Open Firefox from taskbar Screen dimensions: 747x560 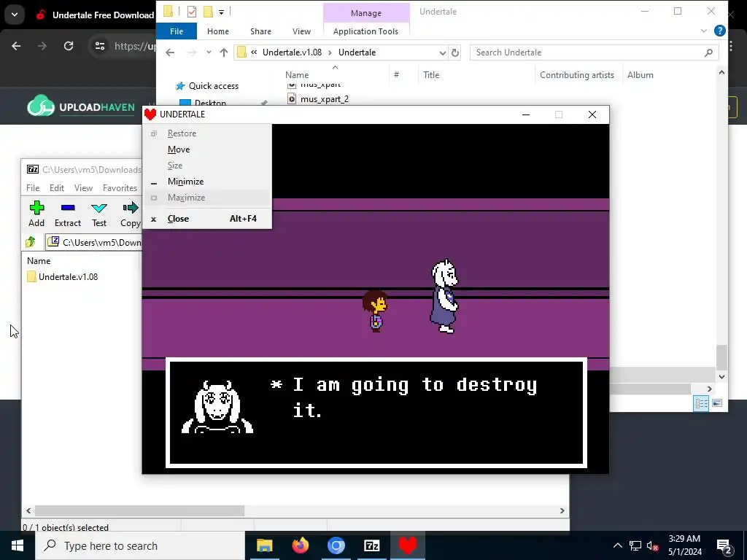click(300, 545)
